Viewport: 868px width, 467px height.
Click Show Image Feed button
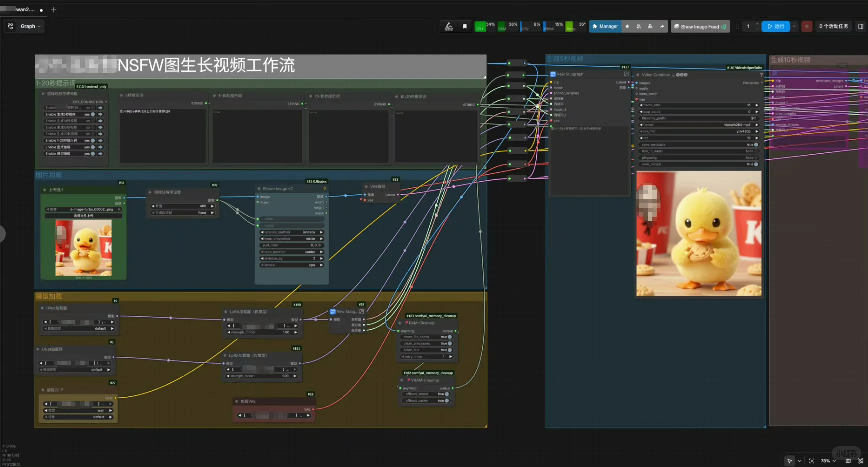click(700, 27)
